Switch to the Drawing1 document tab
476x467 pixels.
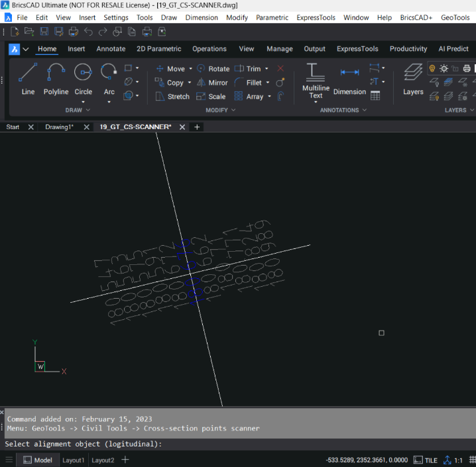tap(59, 127)
